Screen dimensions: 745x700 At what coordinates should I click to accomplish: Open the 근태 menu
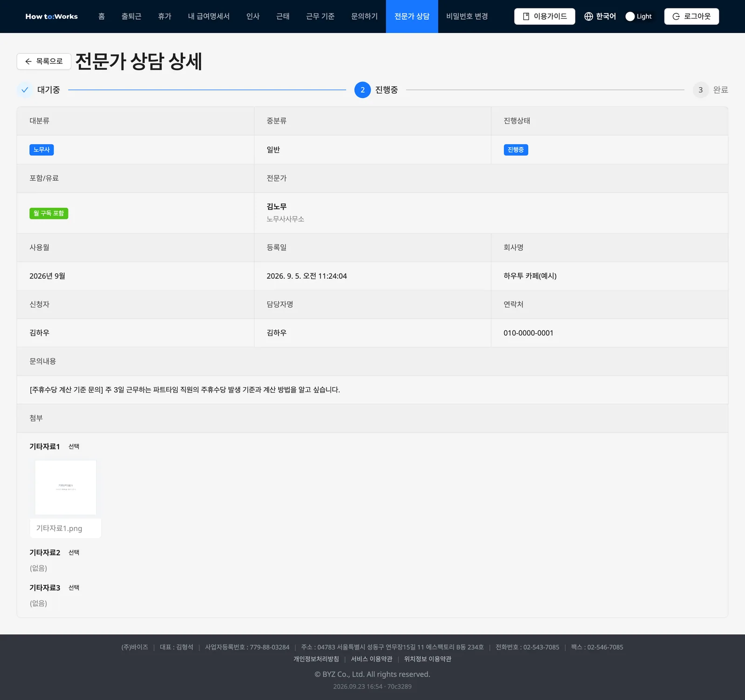click(283, 16)
